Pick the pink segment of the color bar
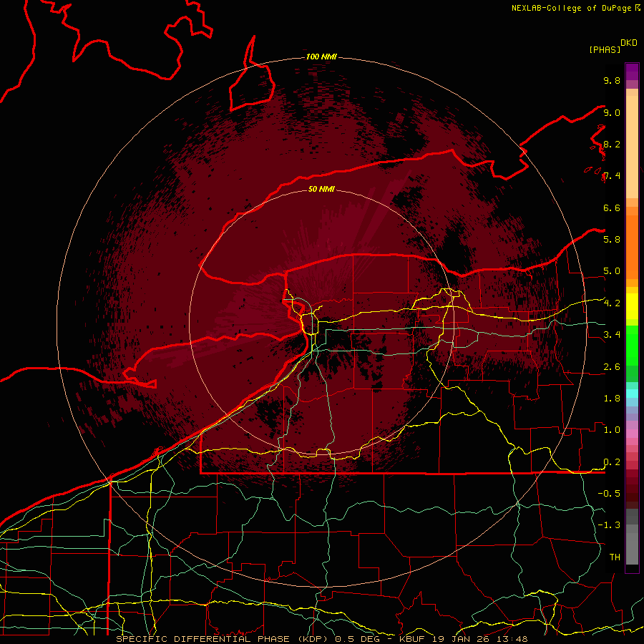644x644 pixels. tap(632, 434)
